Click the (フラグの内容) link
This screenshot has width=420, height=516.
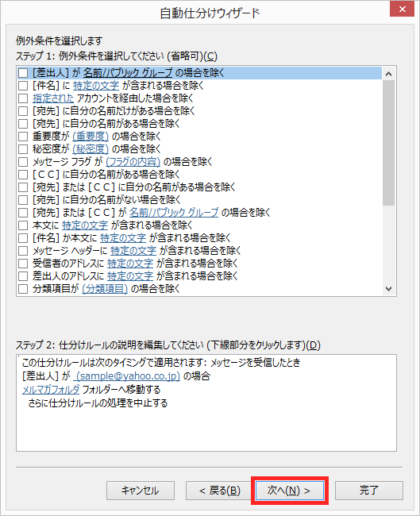pyautogui.click(x=133, y=162)
